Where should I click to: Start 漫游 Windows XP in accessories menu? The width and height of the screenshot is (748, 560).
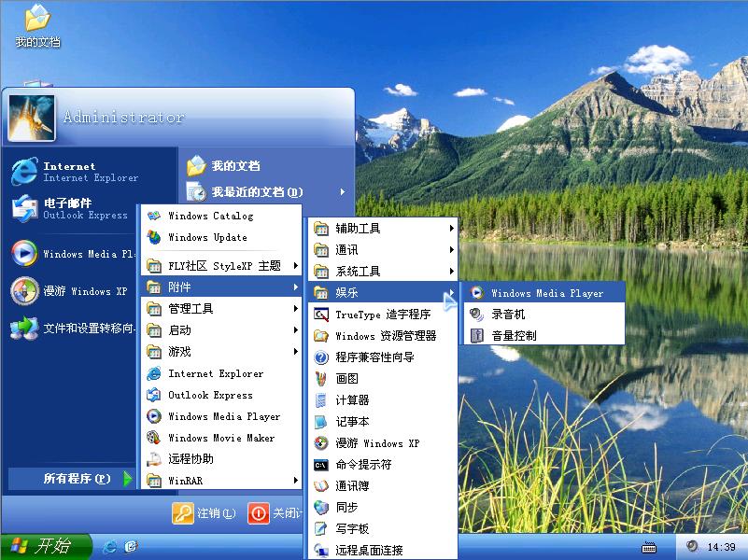(x=383, y=442)
